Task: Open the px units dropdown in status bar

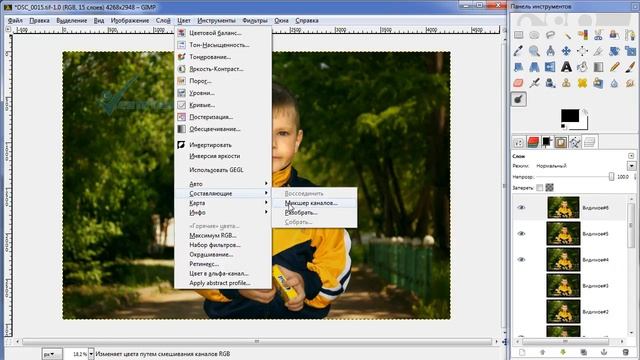Action: [x=52, y=354]
